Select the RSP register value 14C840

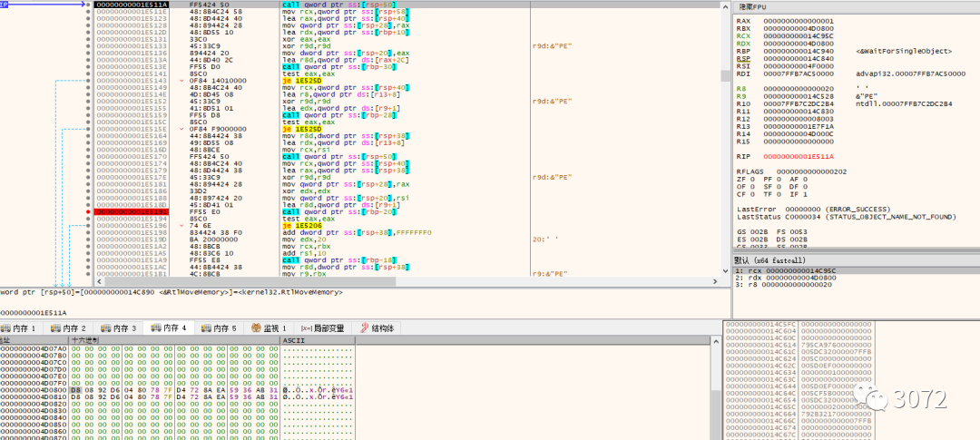798,59
